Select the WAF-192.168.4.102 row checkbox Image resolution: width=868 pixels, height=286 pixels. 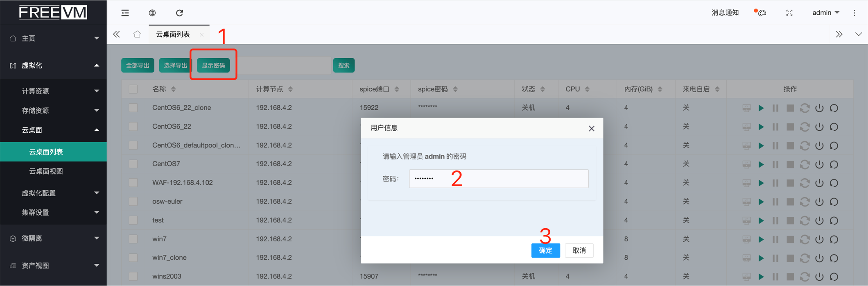(x=133, y=183)
